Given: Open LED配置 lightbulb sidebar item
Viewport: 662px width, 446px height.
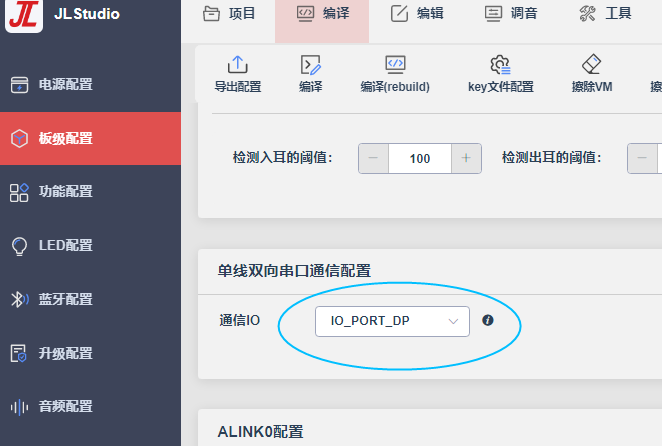Looking at the screenshot, I should point(90,245).
